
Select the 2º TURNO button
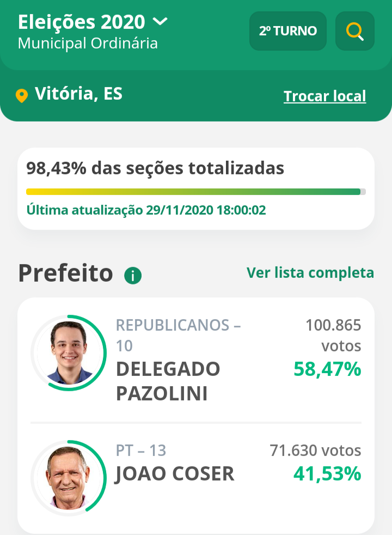click(x=288, y=31)
